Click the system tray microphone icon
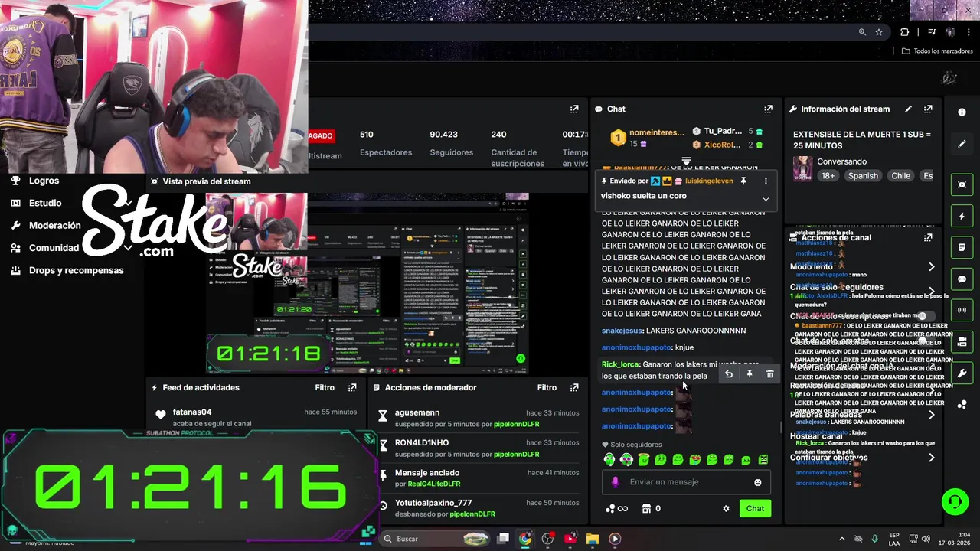 pyautogui.click(x=875, y=539)
